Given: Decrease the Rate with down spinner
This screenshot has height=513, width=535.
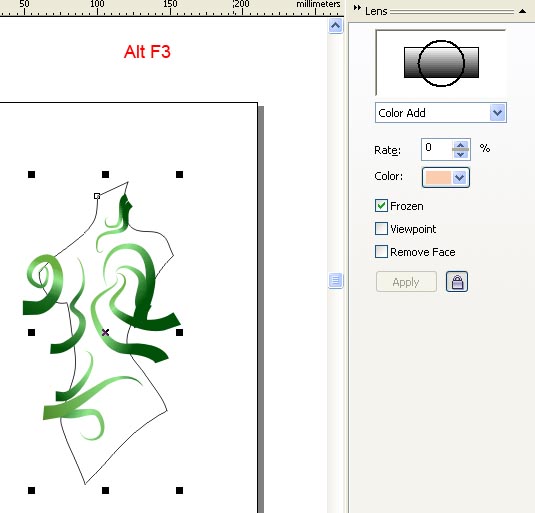Looking at the screenshot, I should (x=461, y=154).
